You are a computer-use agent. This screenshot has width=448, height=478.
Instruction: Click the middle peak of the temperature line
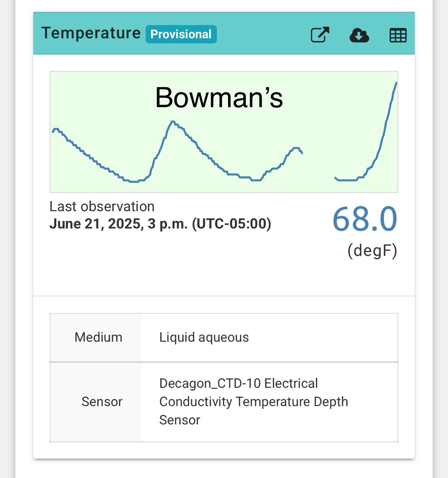point(173,122)
